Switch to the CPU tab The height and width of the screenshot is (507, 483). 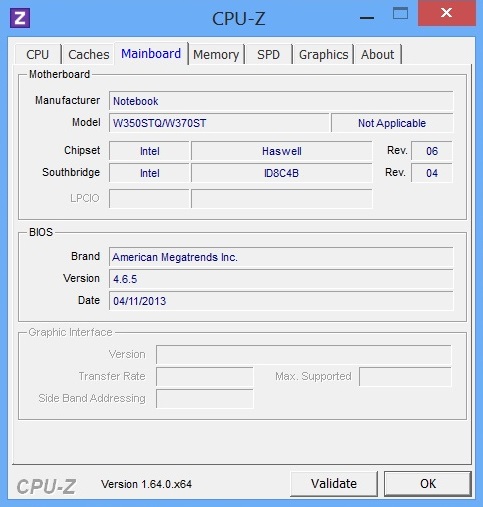click(x=38, y=54)
